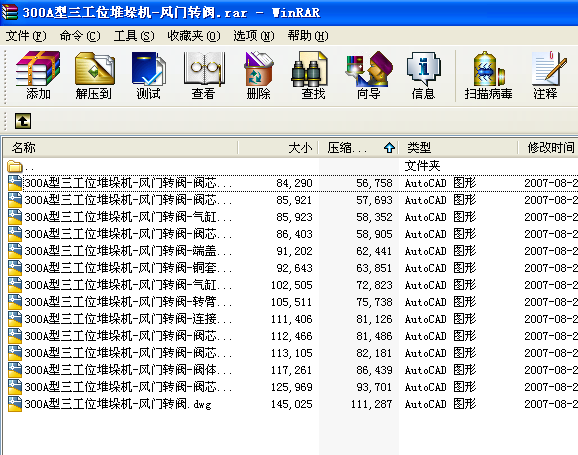Run the 测试 (Test) archive tool
The image size is (578, 455).
148,76
